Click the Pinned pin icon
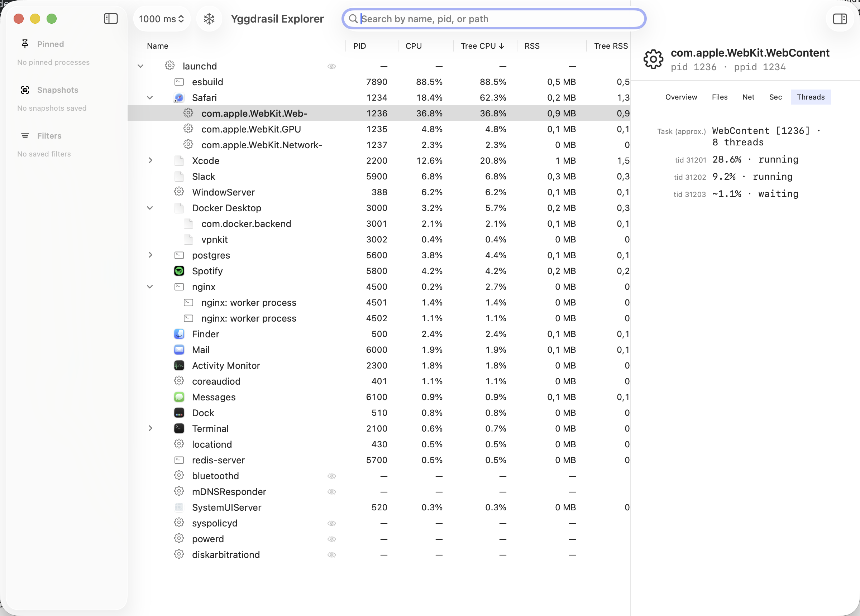 [x=25, y=44]
